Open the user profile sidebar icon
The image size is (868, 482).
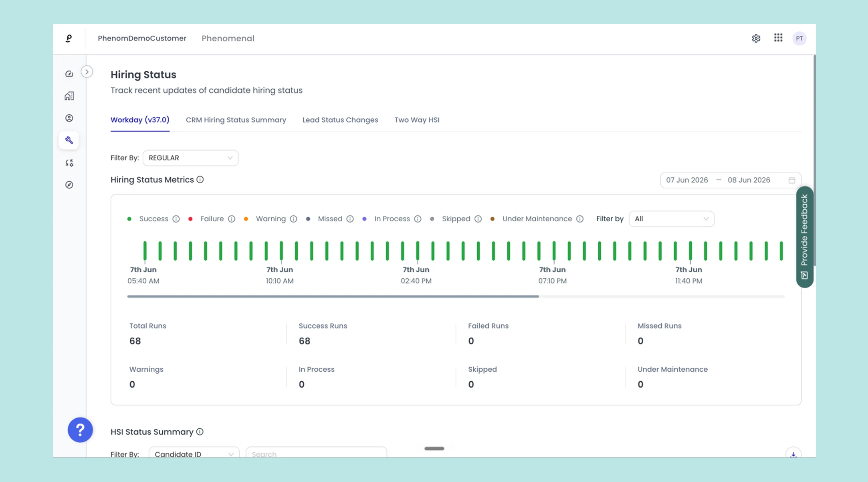click(69, 118)
